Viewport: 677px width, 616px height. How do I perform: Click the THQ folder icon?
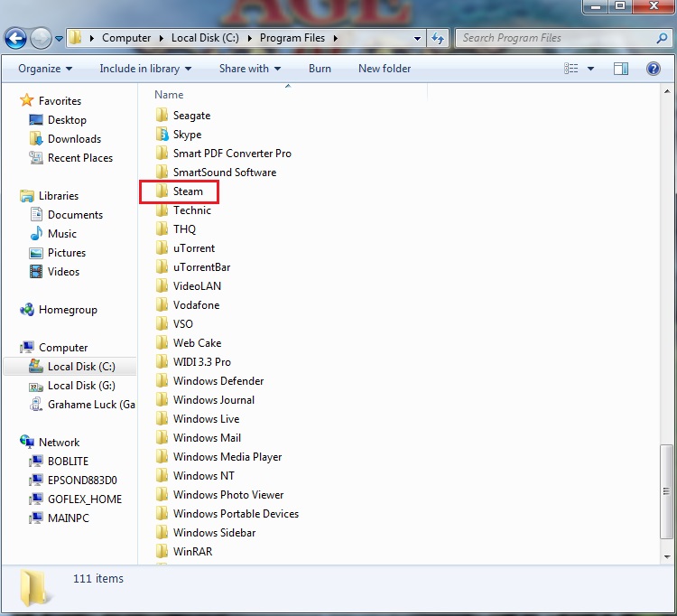(x=162, y=229)
